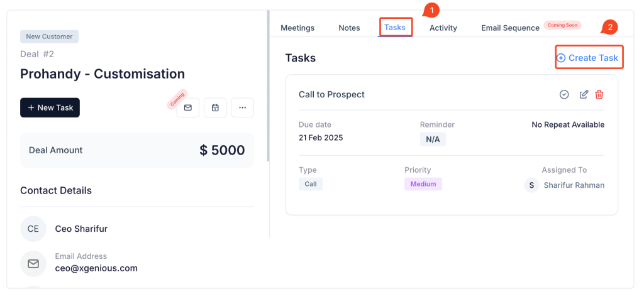This screenshot has width=644, height=299.
Task: Click the CE contact avatar
Action: 33,229
